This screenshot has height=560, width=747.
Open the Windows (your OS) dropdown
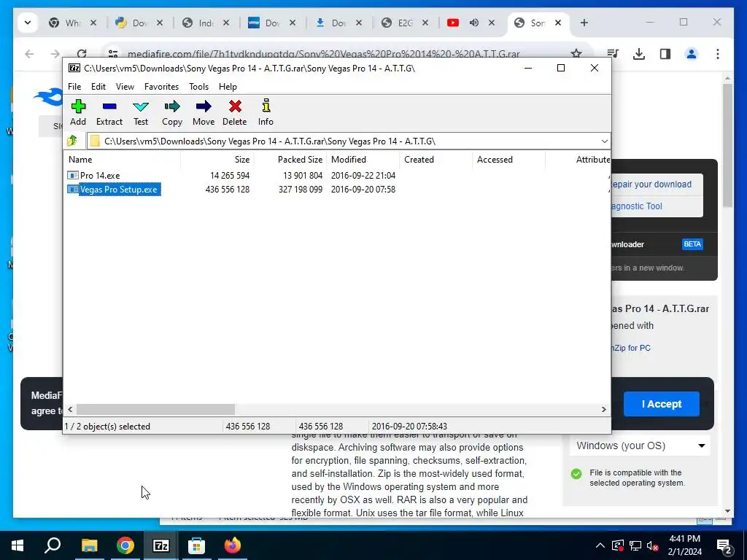[x=640, y=446]
